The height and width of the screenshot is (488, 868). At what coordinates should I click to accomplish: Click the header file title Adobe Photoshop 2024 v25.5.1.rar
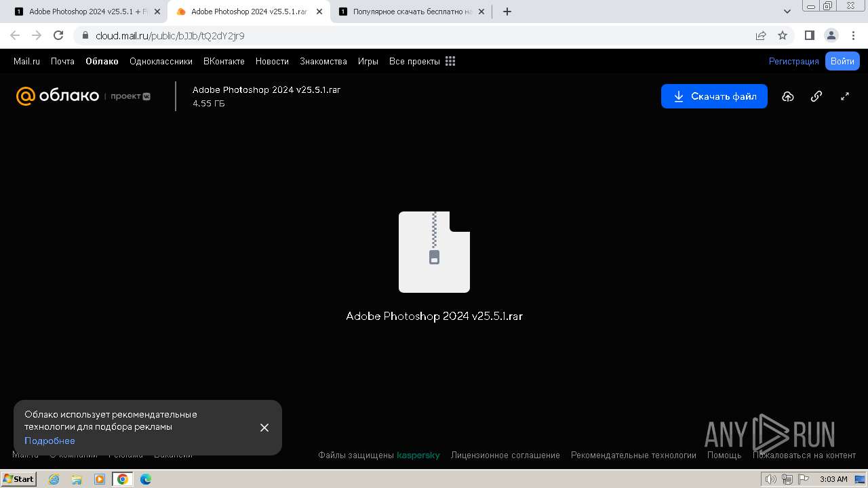point(267,89)
